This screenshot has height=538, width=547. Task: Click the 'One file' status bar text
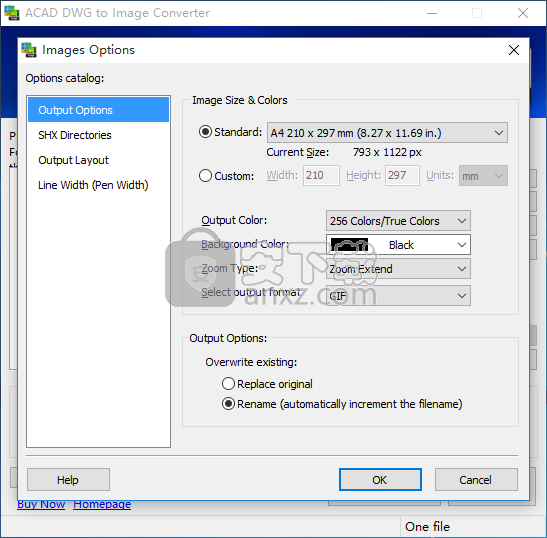tap(427, 527)
